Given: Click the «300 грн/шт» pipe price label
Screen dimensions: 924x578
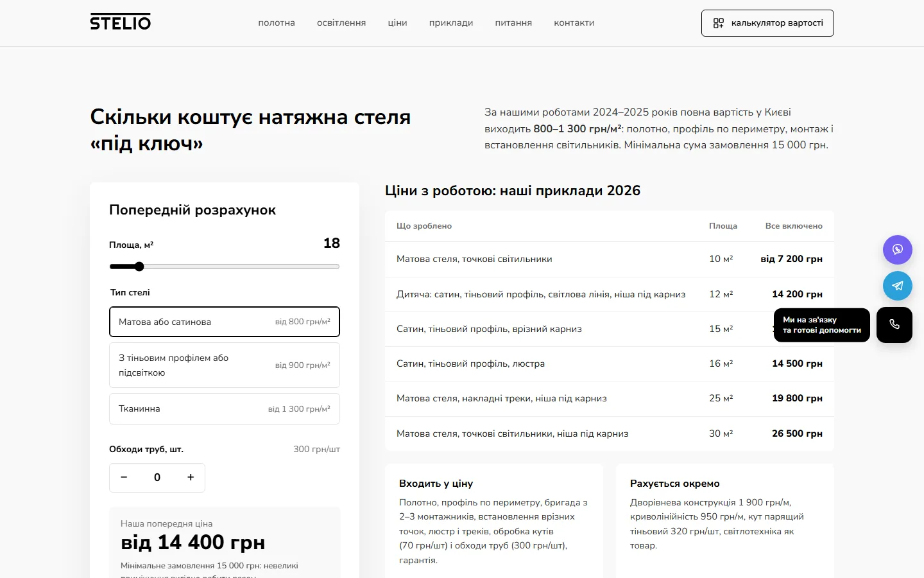Looking at the screenshot, I should (x=316, y=449).
